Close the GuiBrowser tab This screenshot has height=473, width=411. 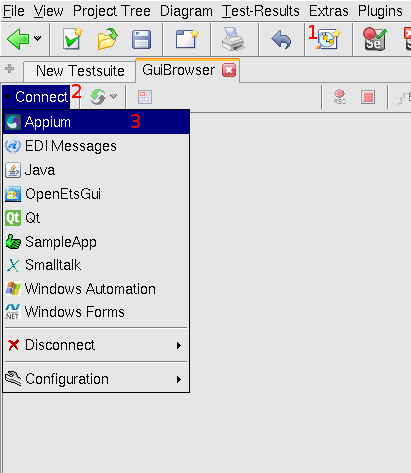coord(229,70)
